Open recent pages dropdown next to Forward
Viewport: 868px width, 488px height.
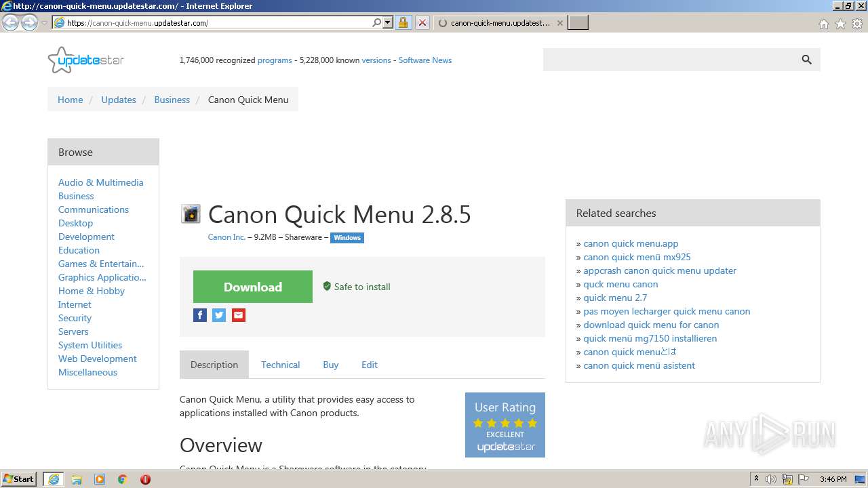tap(44, 23)
